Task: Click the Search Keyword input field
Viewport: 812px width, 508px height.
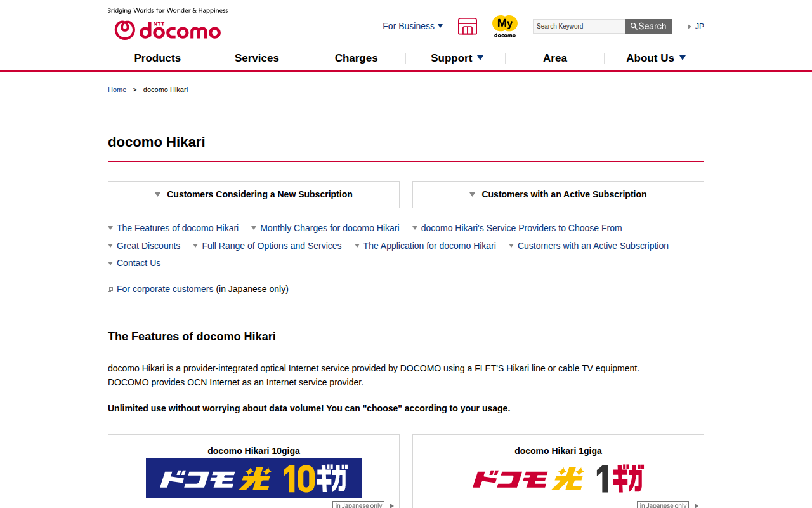Action: [579, 26]
